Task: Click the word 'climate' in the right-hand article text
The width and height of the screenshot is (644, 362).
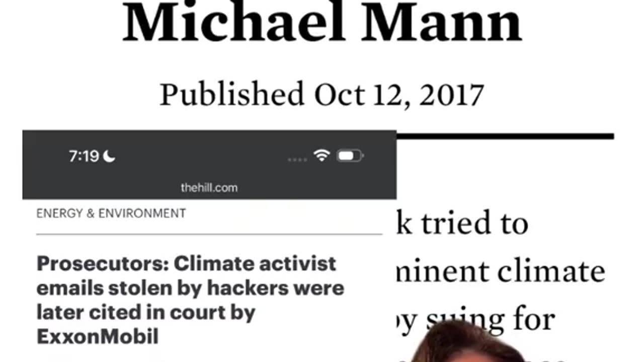Action: 551,272
